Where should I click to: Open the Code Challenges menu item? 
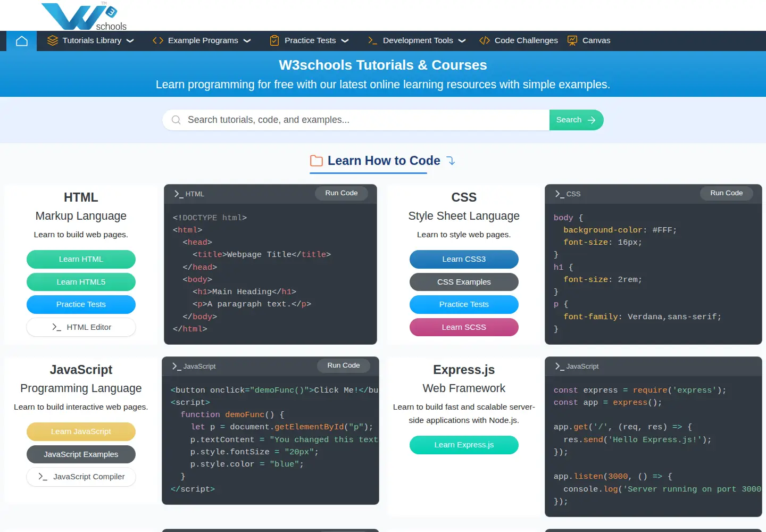[519, 40]
